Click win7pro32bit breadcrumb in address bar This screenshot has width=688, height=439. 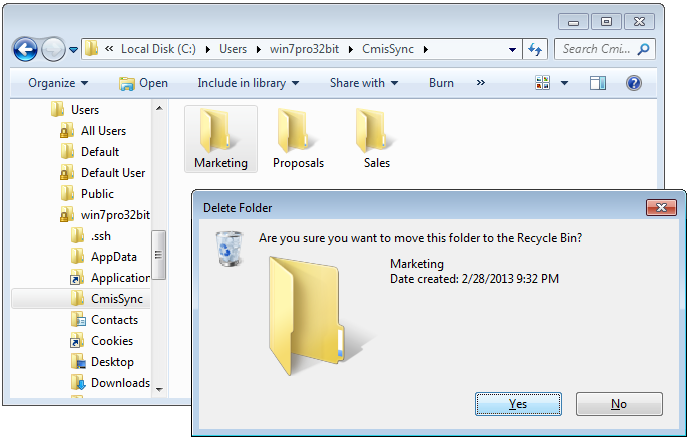(x=304, y=49)
